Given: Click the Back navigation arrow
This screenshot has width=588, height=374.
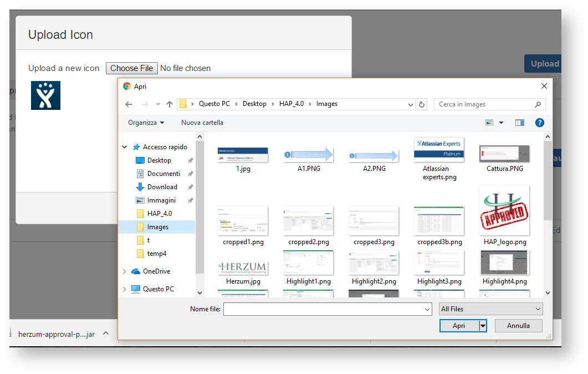Looking at the screenshot, I should pos(129,104).
